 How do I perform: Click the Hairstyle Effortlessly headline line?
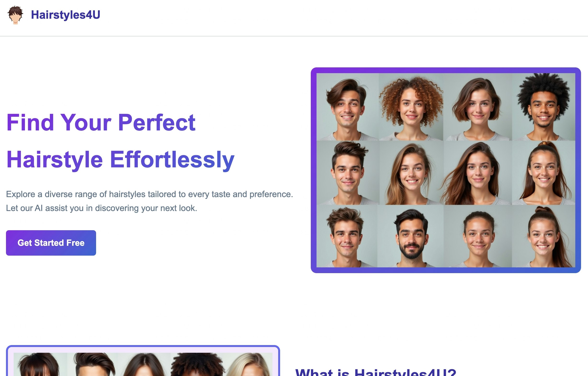pyautogui.click(x=120, y=159)
